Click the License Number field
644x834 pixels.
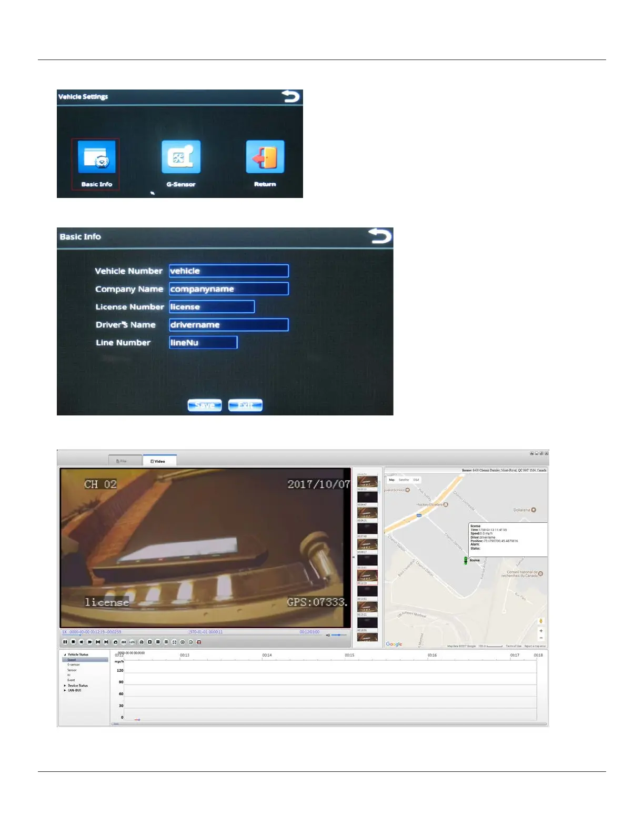click(x=212, y=306)
